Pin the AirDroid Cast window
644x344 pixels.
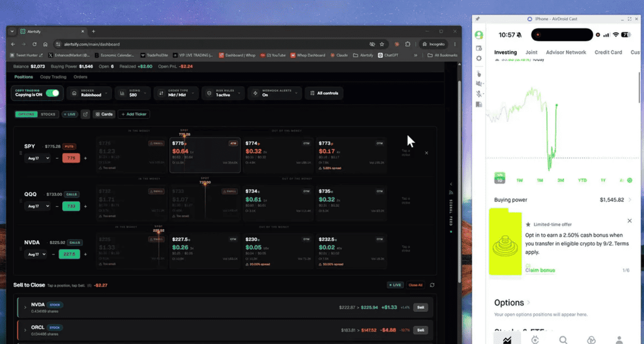coord(477,19)
